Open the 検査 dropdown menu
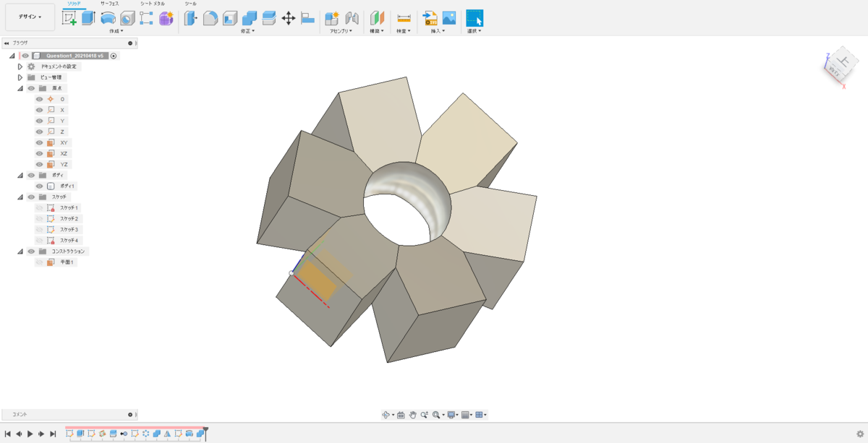 tap(404, 31)
